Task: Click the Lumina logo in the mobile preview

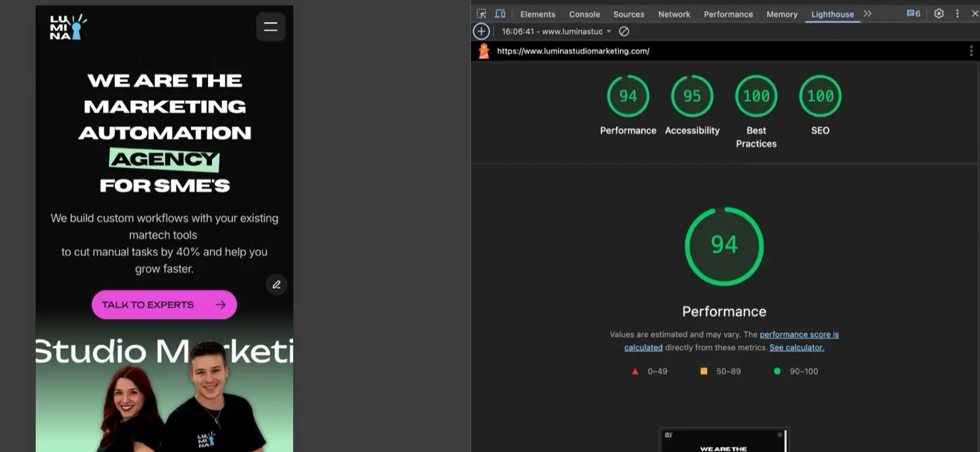Action: (x=69, y=27)
